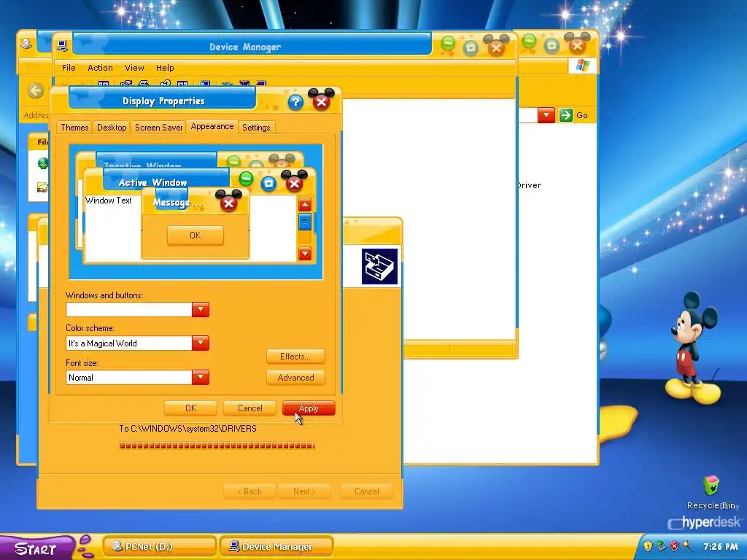The image size is (747, 560).
Task: Switch to the Themes tab
Action: pos(74,127)
